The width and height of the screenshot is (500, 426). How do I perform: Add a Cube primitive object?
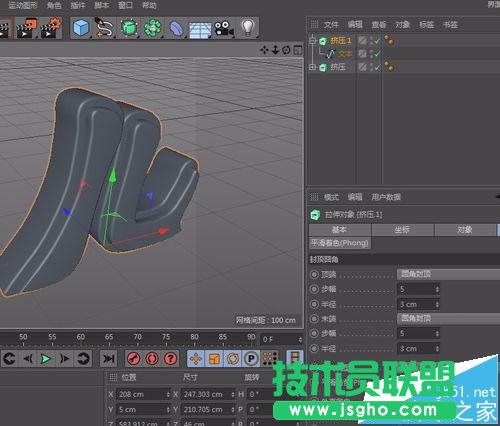click(x=81, y=28)
